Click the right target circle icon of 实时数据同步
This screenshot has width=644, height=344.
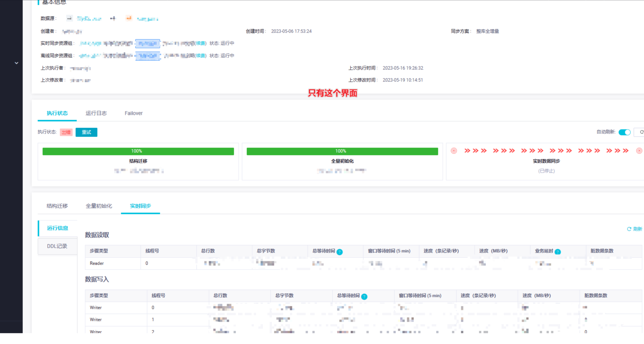(639, 151)
